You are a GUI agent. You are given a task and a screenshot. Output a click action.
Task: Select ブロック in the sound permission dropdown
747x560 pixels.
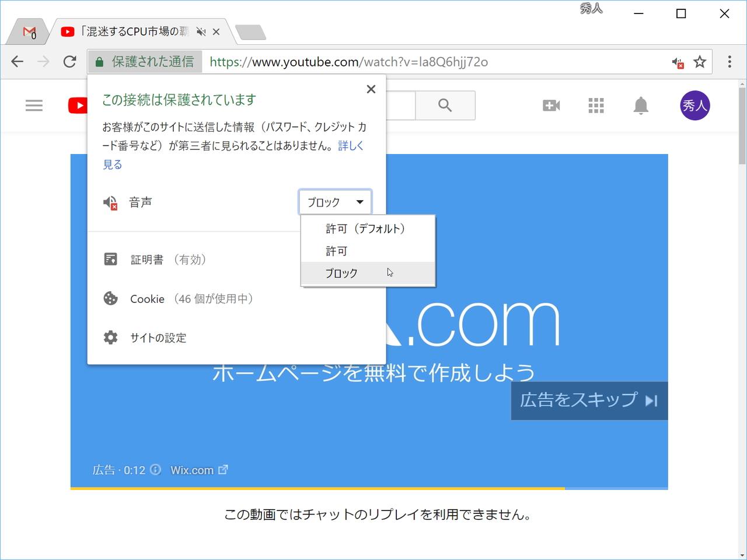tap(342, 273)
